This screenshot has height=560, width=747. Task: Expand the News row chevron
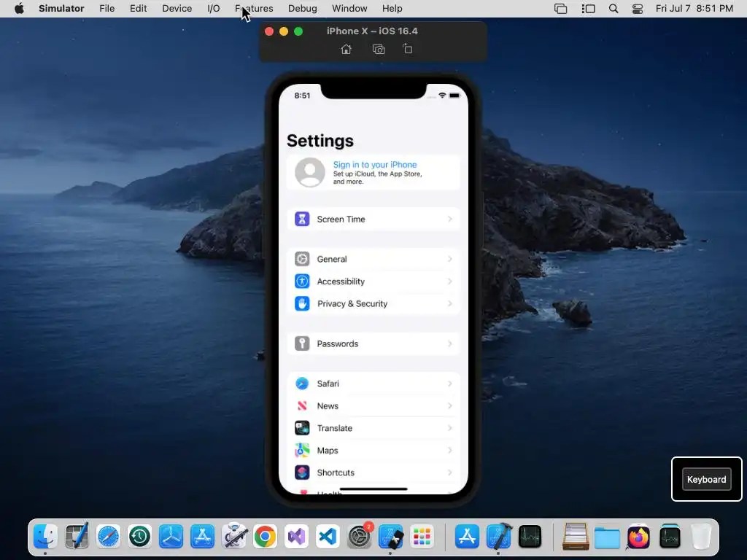(x=449, y=405)
